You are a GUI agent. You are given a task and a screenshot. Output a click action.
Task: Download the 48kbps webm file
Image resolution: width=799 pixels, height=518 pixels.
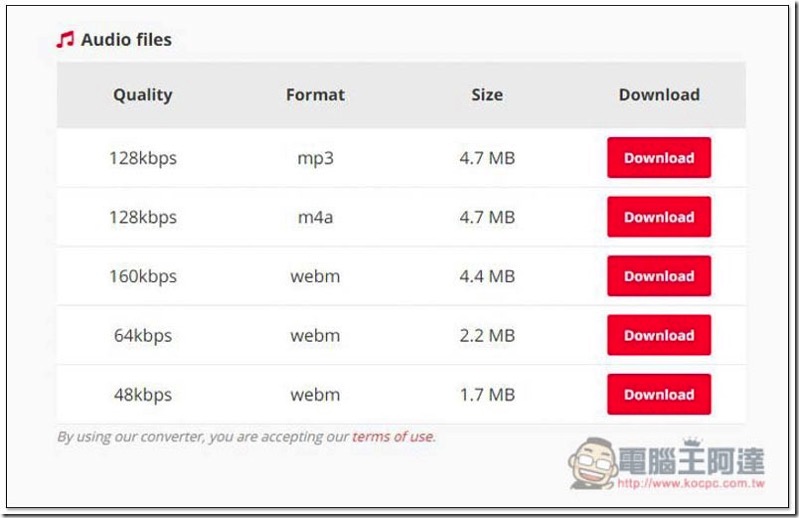tap(658, 394)
